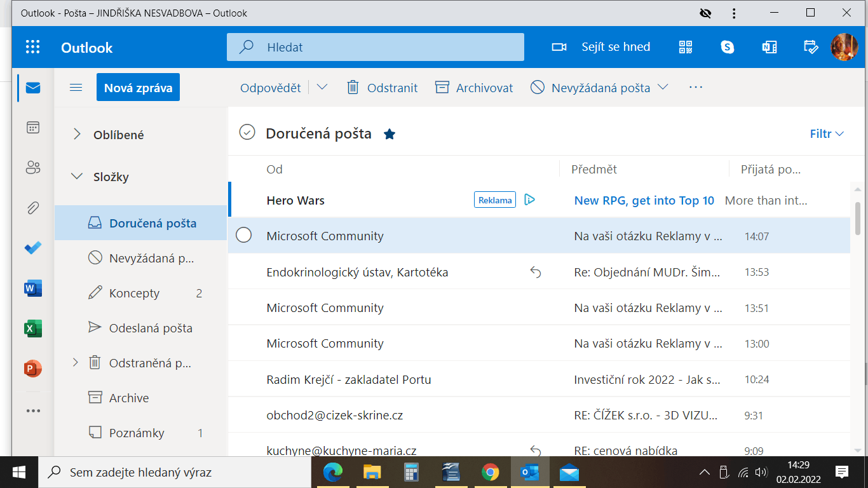Open the Filtr dropdown
The width and height of the screenshot is (868, 488).
[x=827, y=133]
